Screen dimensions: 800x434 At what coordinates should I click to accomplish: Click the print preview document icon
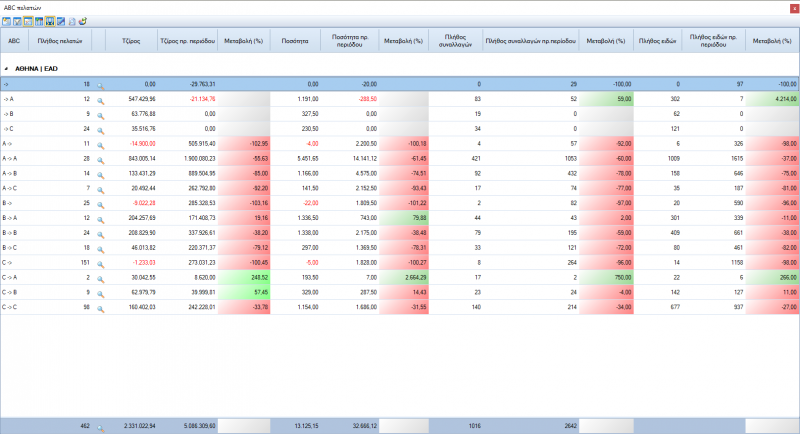(x=72, y=21)
